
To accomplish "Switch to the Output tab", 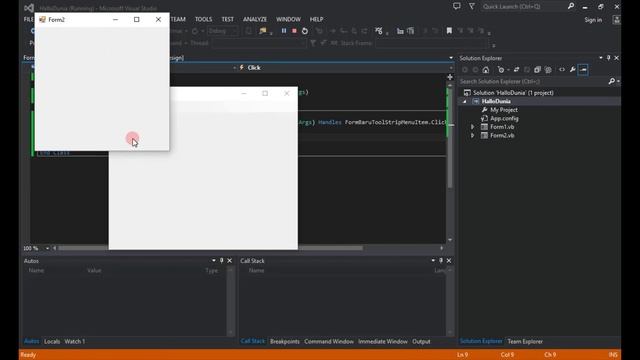I will 421,342.
